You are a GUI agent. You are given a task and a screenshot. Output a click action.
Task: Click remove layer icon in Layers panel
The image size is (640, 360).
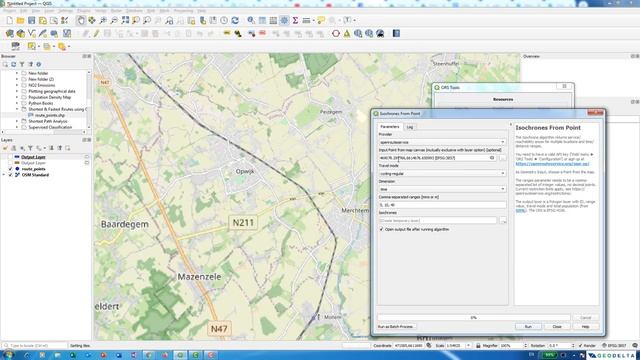(68, 148)
